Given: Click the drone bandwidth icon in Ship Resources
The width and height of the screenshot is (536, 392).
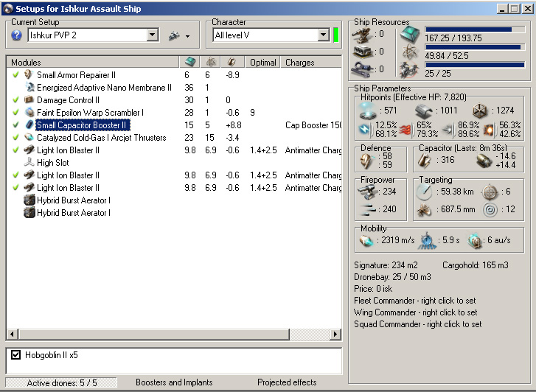Looking at the screenshot, I should pyautogui.click(x=409, y=69).
